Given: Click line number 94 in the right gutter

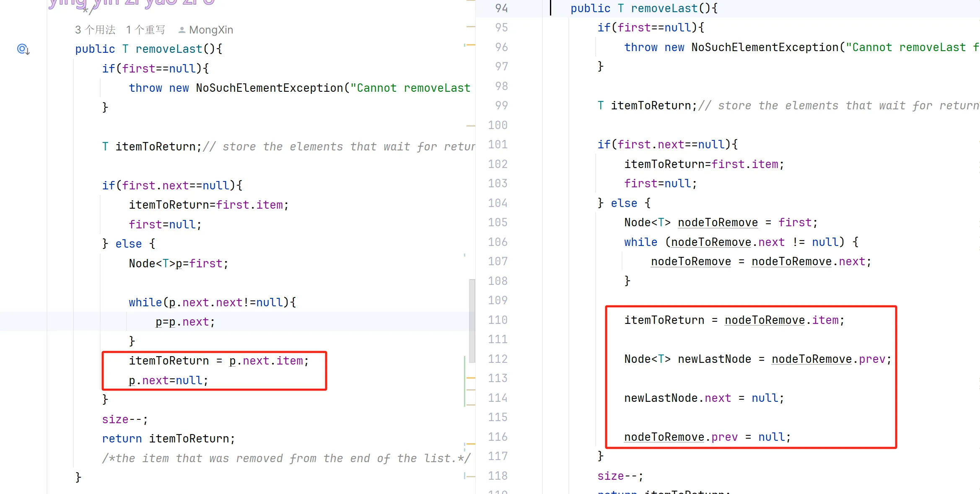Looking at the screenshot, I should [x=501, y=8].
